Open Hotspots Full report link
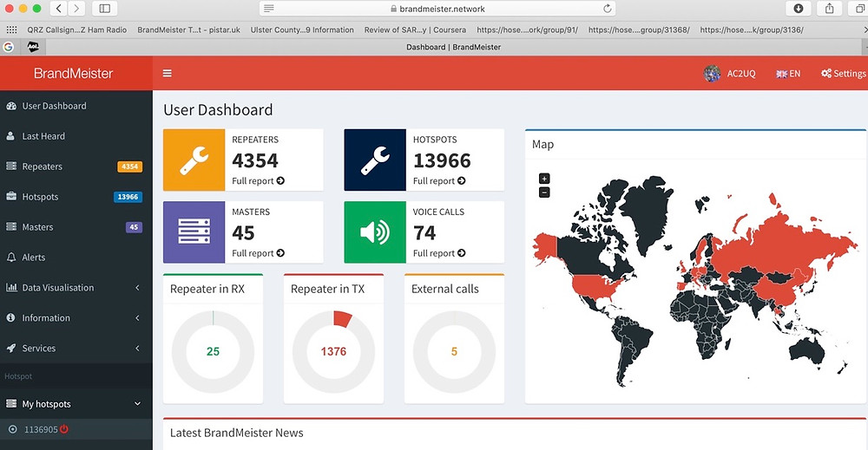 439,180
